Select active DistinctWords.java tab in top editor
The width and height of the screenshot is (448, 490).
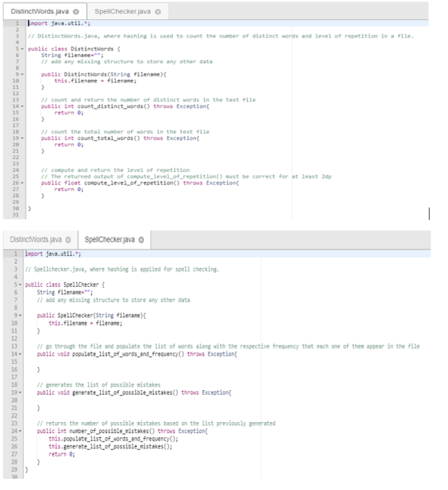coord(40,11)
